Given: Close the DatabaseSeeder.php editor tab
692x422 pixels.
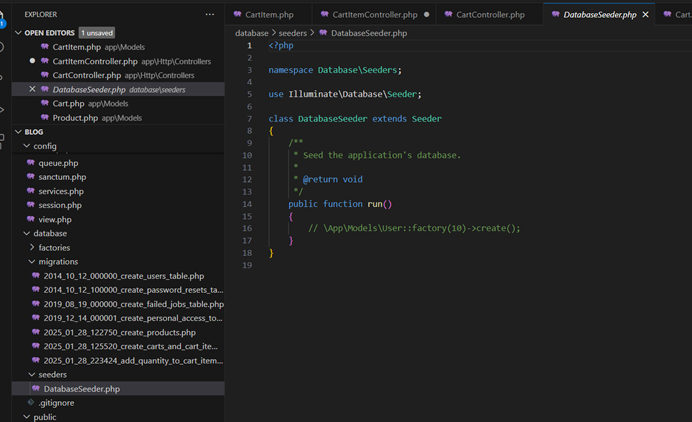Looking at the screenshot, I should point(645,15).
